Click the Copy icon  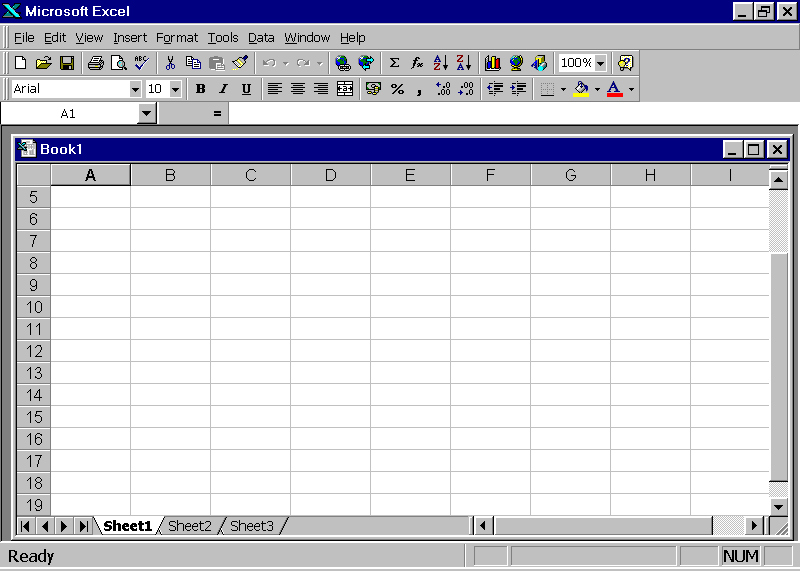point(193,63)
